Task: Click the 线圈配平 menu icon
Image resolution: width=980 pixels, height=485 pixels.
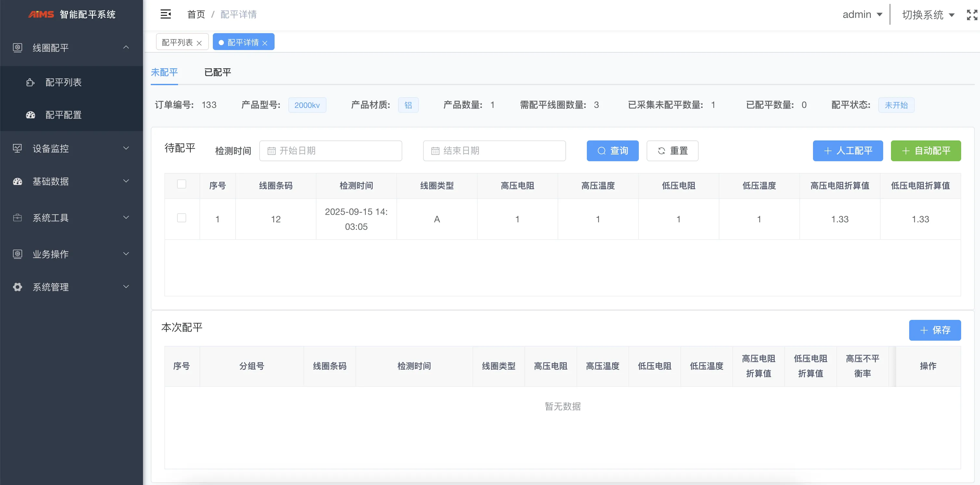Action: click(18, 47)
